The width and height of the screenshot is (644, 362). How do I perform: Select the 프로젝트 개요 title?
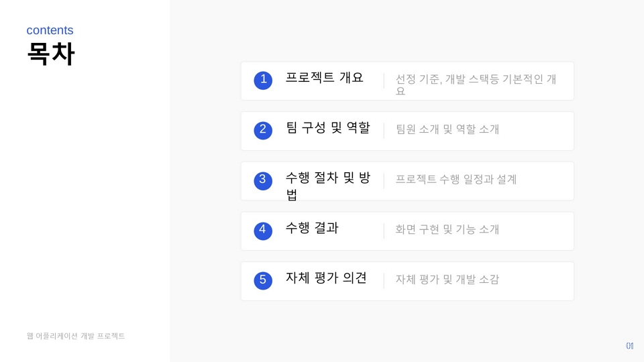(x=325, y=78)
